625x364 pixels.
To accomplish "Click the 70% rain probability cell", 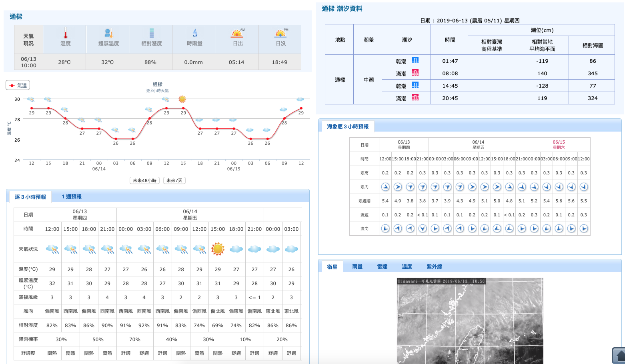I will click(135, 339).
